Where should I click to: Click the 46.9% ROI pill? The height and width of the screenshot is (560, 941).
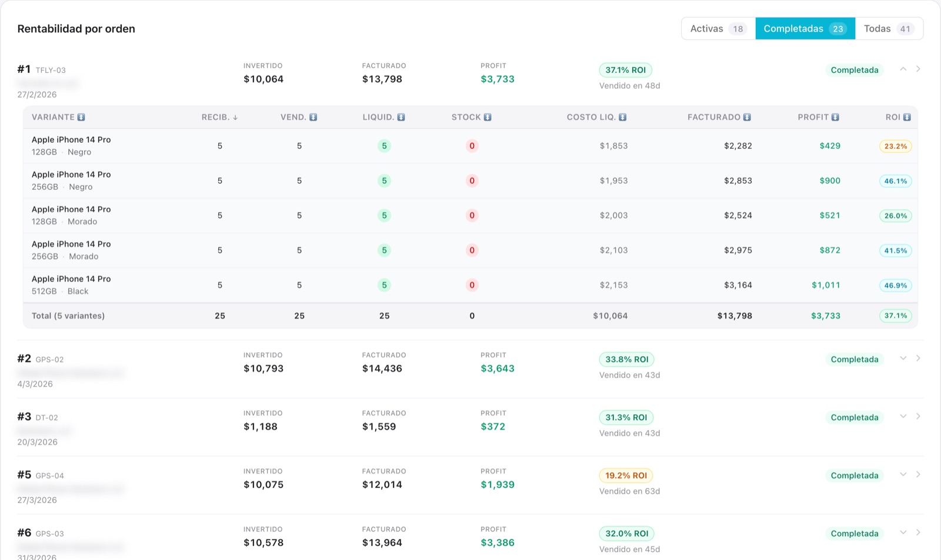pyautogui.click(x=896, y=286)
